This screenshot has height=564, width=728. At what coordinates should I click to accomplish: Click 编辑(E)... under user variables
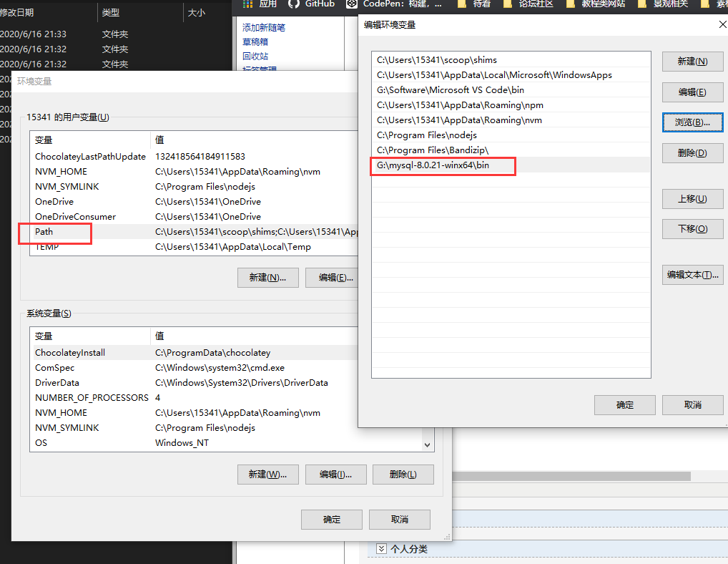tap(332, 278)
